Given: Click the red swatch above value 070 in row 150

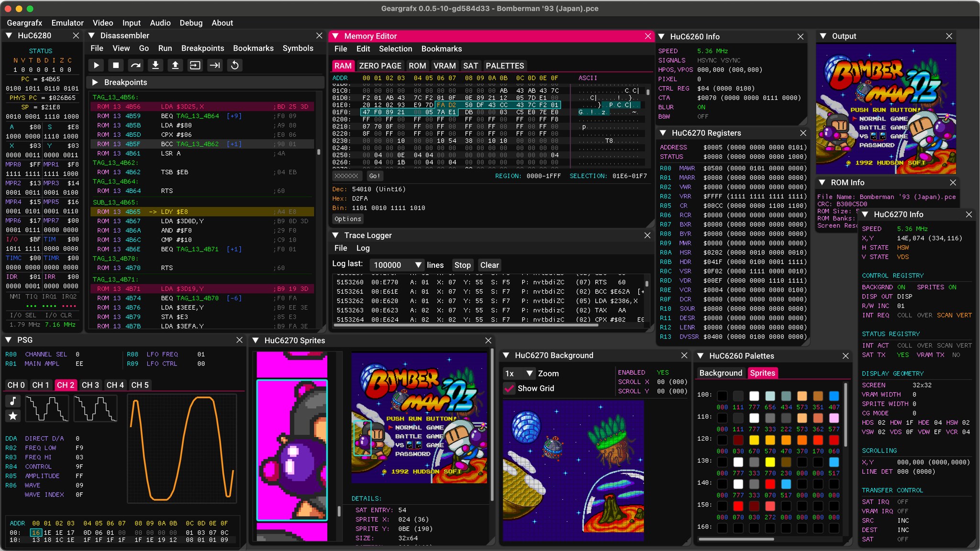Looking at the screenshot, I should [738, 506].
